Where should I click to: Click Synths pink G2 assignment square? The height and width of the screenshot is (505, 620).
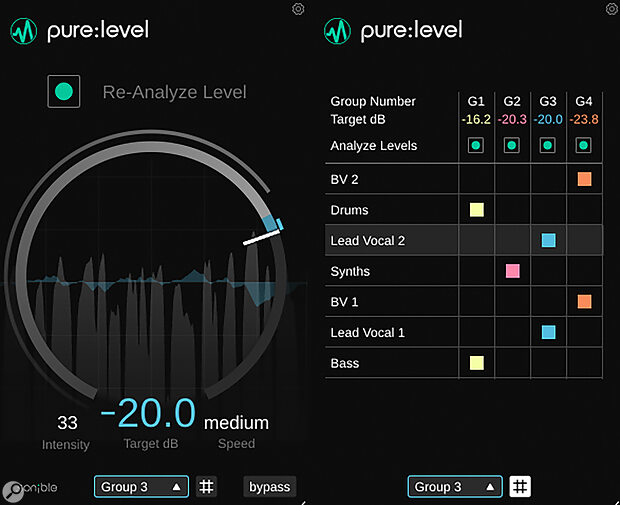(513, 271)
